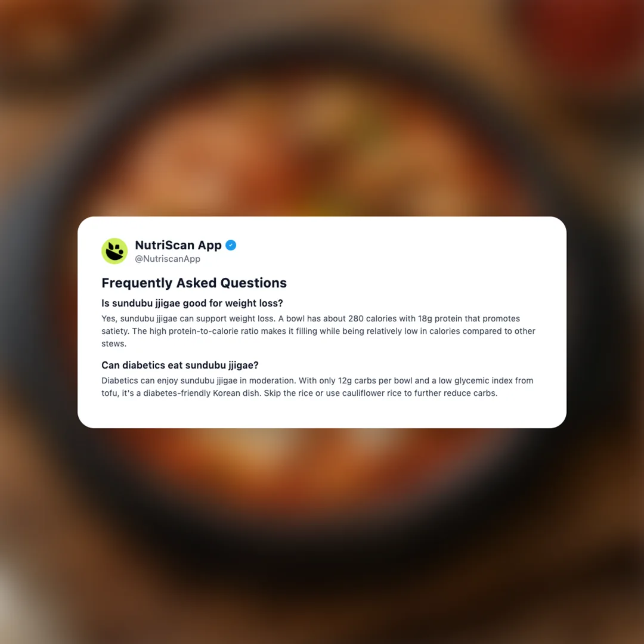644x644 pixels.
Task: Click the word 'Questions' in the FAQ title
Action: point(253,283)
